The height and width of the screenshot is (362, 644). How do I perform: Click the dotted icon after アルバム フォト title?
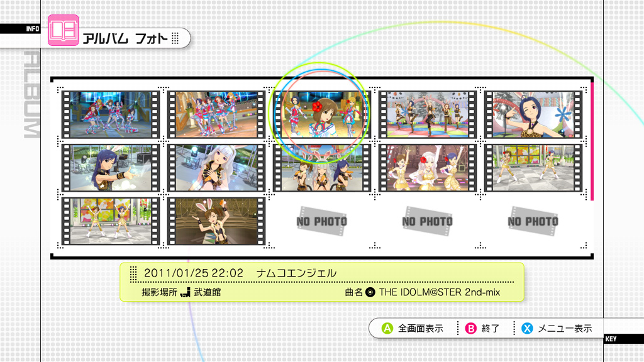(175, 38)
